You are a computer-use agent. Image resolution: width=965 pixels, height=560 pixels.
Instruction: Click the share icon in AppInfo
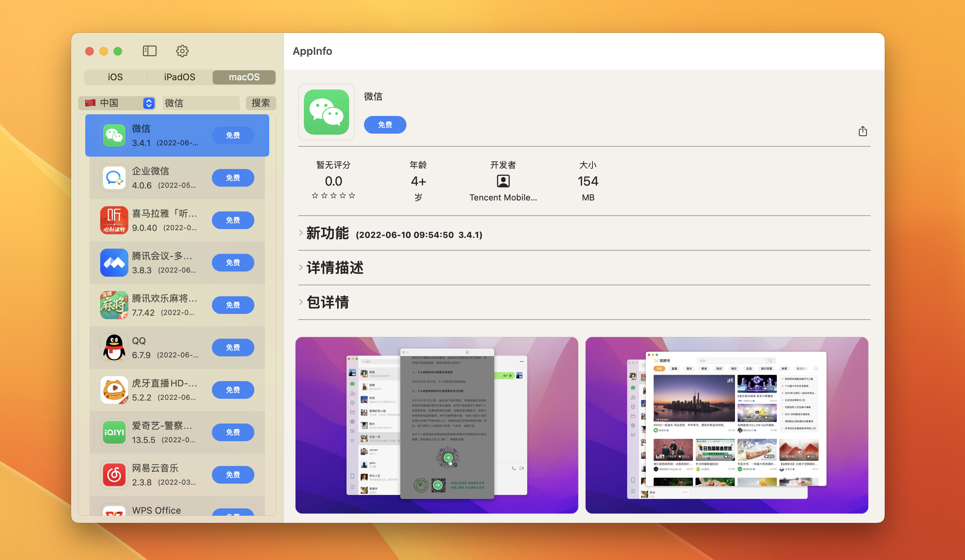click(x=862, y=131)
